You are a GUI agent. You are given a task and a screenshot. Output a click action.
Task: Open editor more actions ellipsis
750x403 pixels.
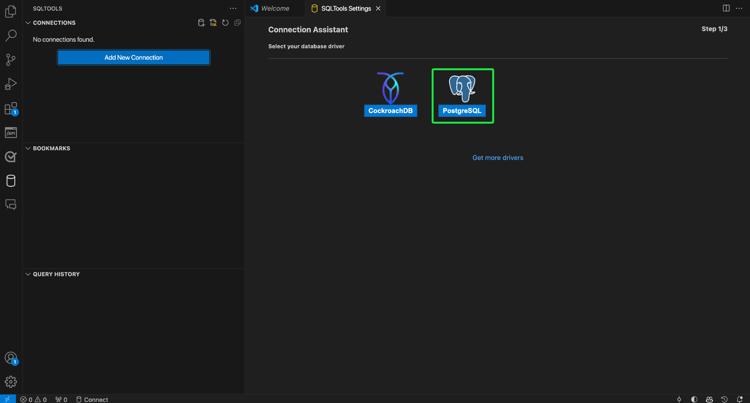pos(739,8)
